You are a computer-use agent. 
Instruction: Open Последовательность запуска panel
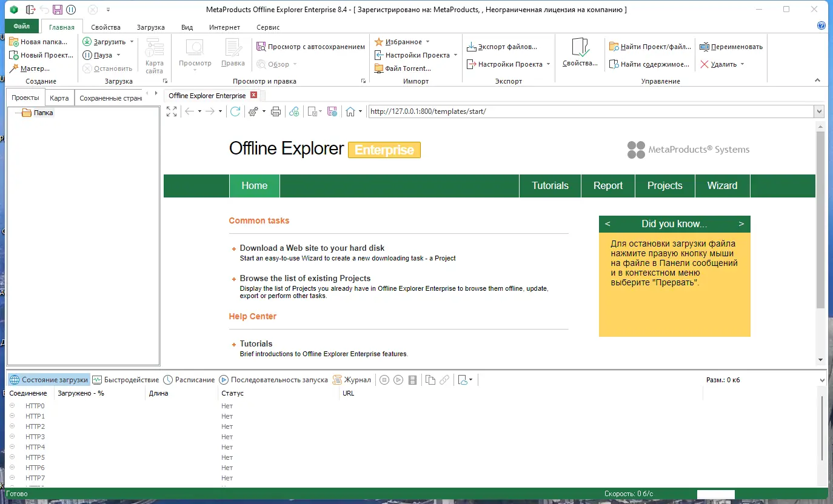(273, 380)
